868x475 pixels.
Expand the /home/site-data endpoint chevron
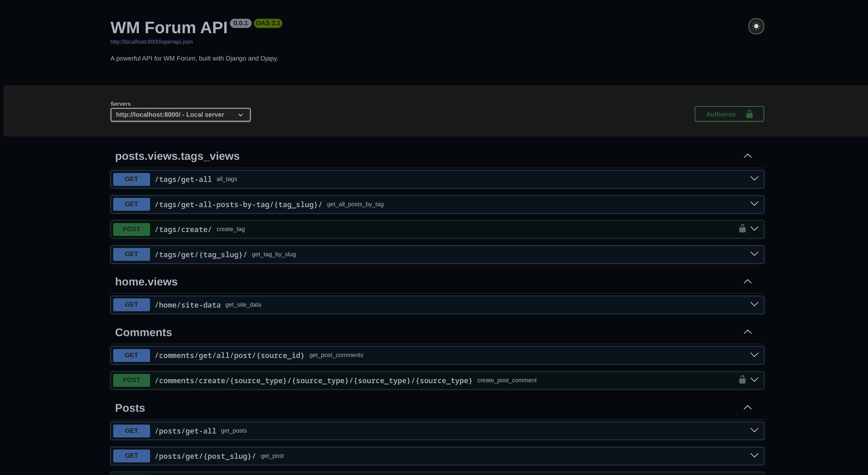point(754,304)
